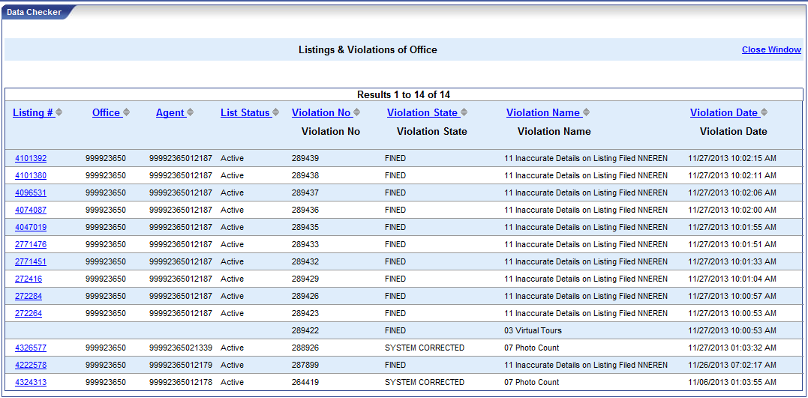Sort by Listing # column header
The image size is (808, 398).
tap(33, 112)
